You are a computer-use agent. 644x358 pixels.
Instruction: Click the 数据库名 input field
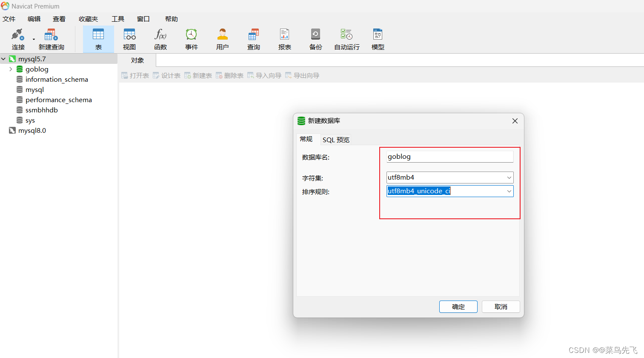tap(450, 157)
